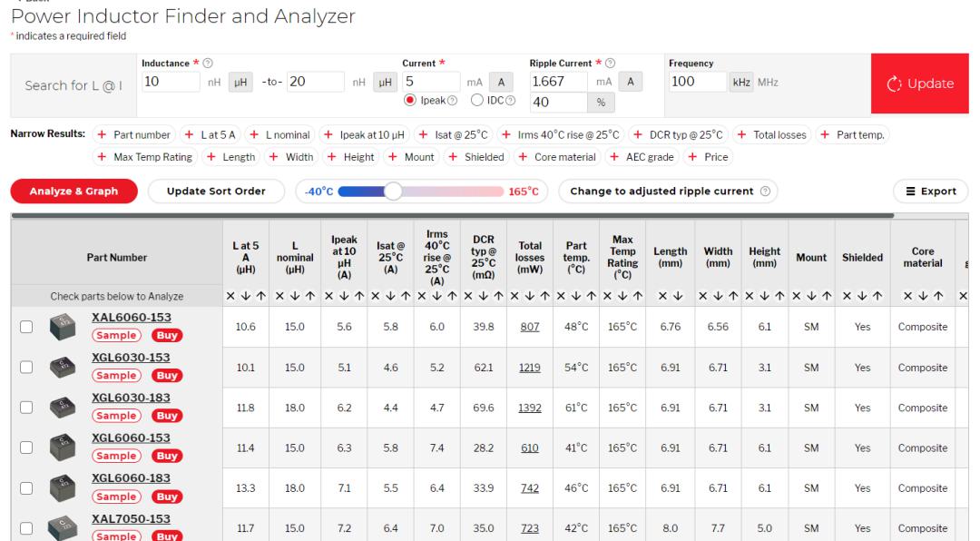Click the Ripple Current help icon

coord(608,64)
